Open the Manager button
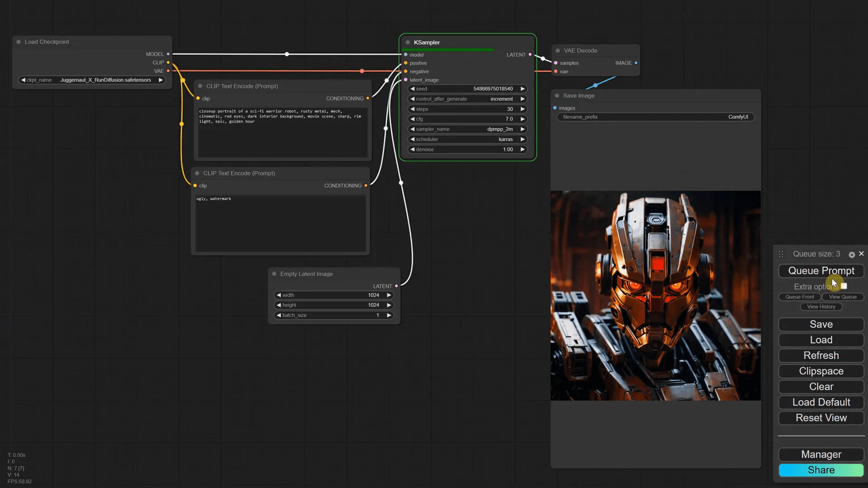868x488 pixels. coord(821,455)
